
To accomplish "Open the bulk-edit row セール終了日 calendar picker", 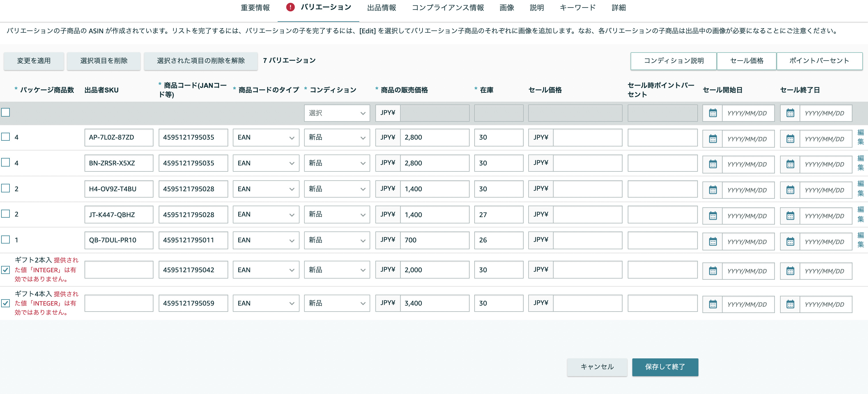I will tap(790, 113).
